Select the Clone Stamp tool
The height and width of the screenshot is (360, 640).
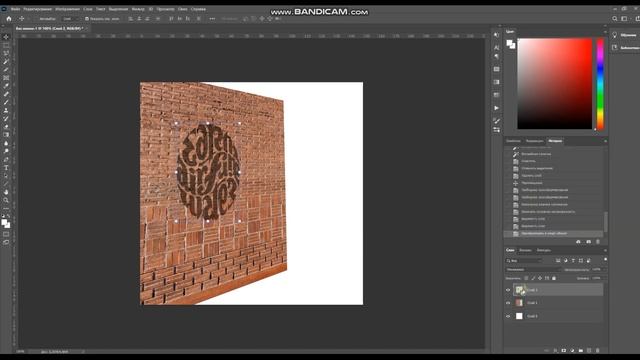tap(6, 110)
